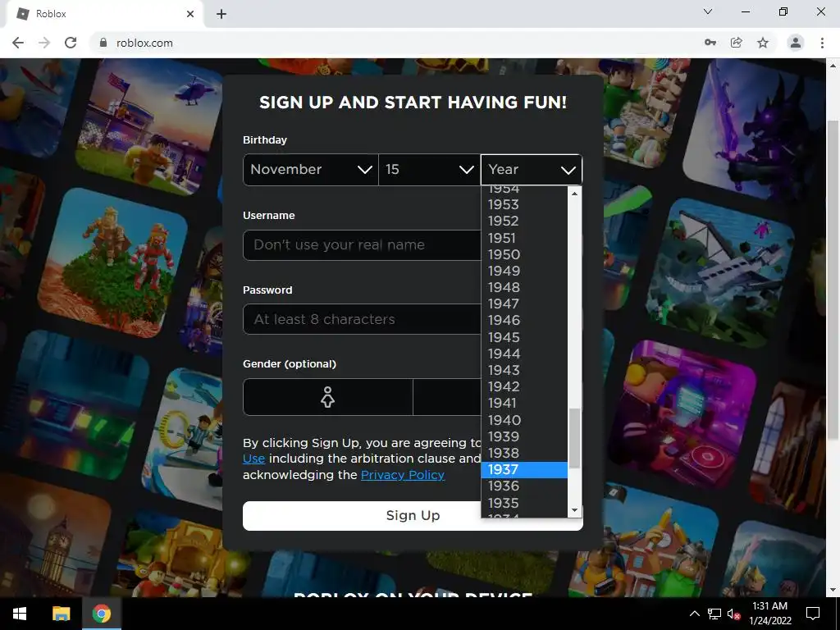Open the Chrome profile avatar
Image resolution: width=840 pixels, height=630 pixels.
click(796, 43)
